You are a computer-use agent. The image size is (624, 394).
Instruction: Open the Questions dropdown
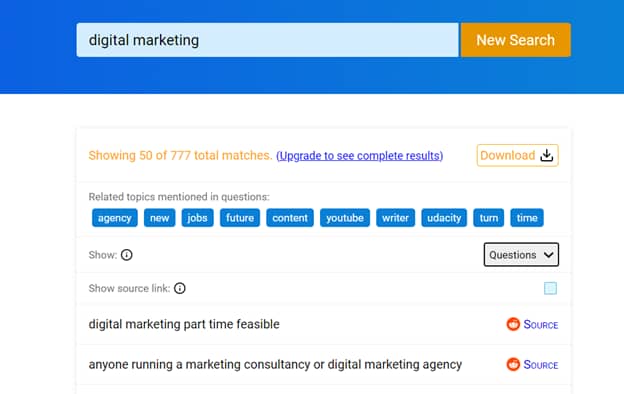pyautogui.click(x=521, y=255)
